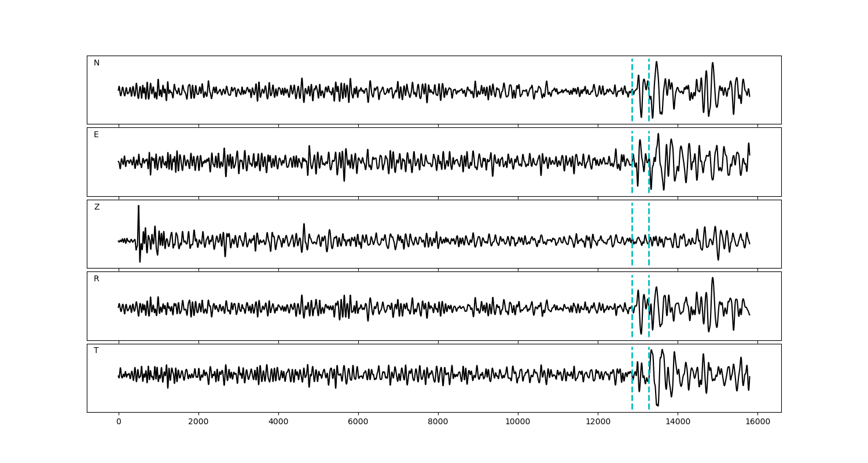Click the 16000 x-axis tick label
Viewport: 868px width, 463px height.
pyautogui.click(x=757, y=422)
